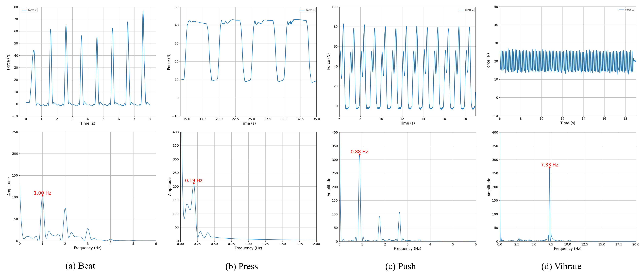
Task: Click Force Z legend in the 0–8 s plot
Action: (29, 10)
